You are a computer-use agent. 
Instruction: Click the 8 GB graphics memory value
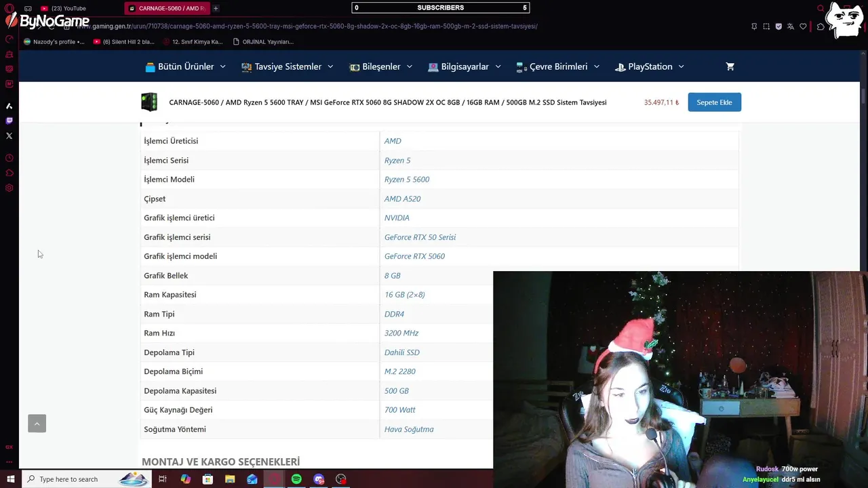point(393,276)
